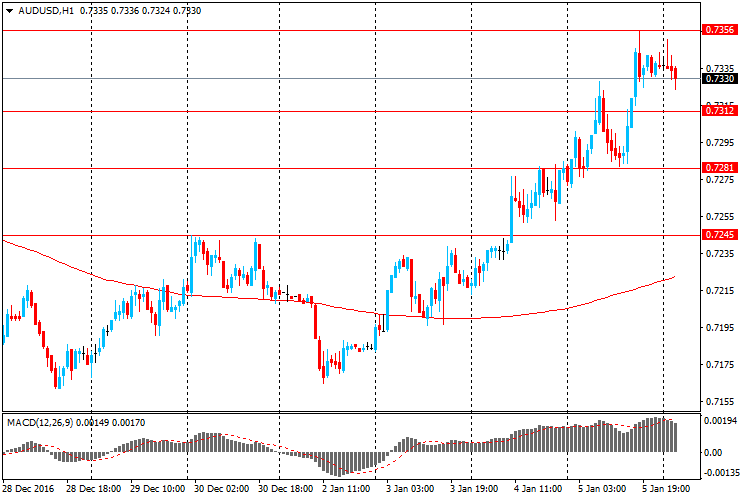Click the 28 Dec 2016 time label
740x500 pixels.
pyautogui.click(x=26, y=490)
